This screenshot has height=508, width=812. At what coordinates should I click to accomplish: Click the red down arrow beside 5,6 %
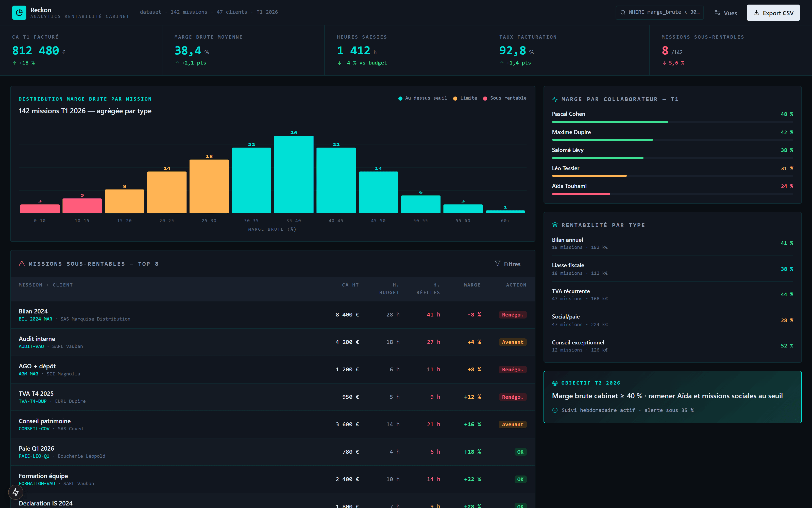664,63
